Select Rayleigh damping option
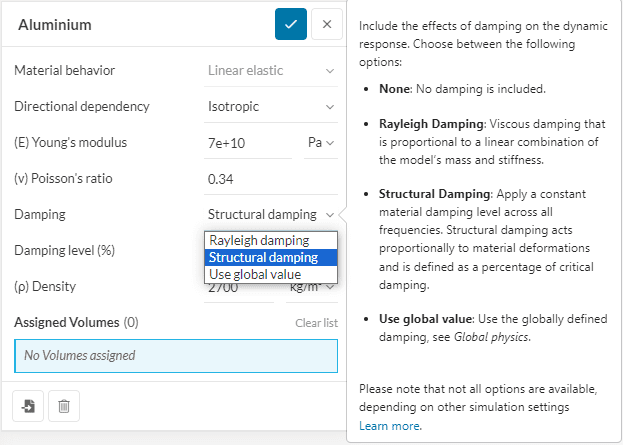This screenshot has height=445, width=623. coord(259,240)
